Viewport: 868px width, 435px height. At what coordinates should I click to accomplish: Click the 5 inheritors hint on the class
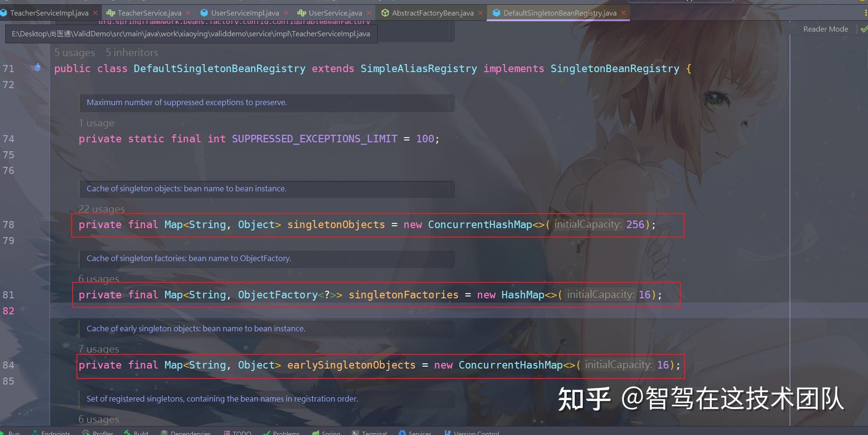[x=132, y=52]
